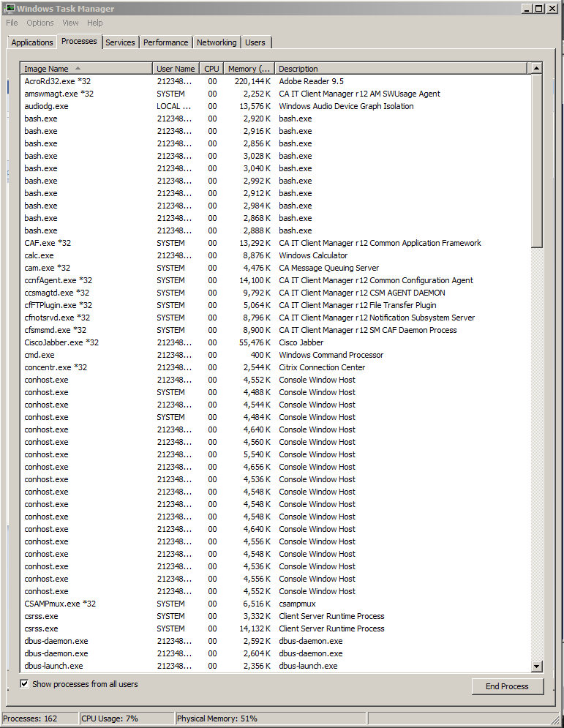Viewport: 564px width, 728px height.
Task: Go to the Performance tab
Action: coord(166,42)
